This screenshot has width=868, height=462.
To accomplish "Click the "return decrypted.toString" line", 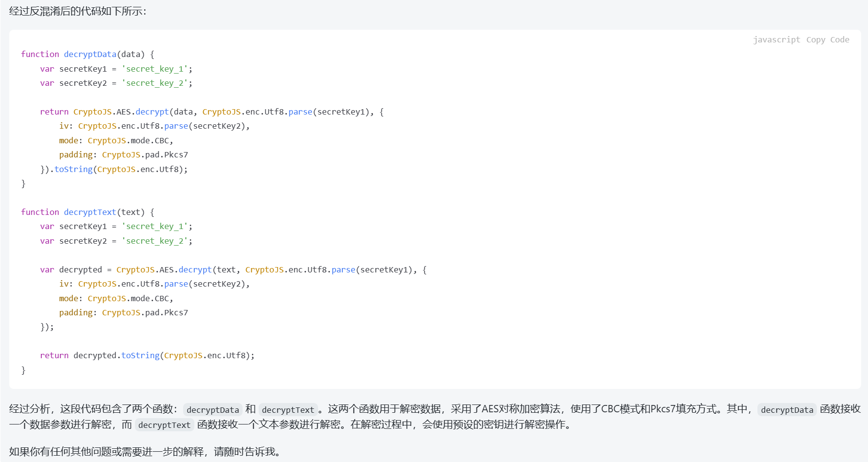I will point(147,355).
